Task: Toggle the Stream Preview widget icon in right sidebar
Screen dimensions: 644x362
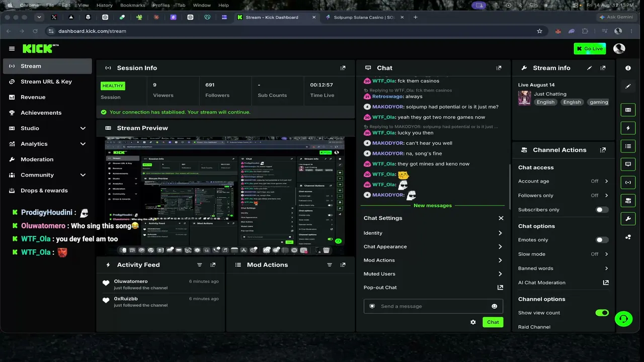Action: point(628,110)
